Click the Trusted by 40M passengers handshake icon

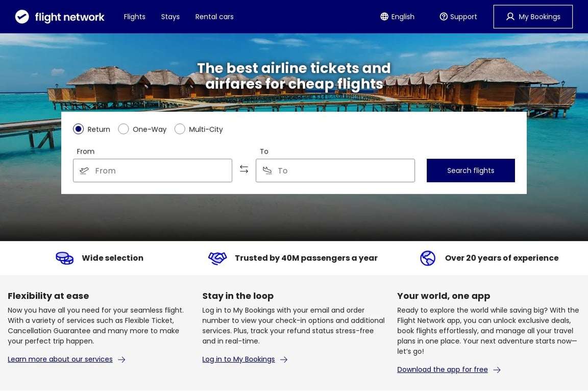217,258
